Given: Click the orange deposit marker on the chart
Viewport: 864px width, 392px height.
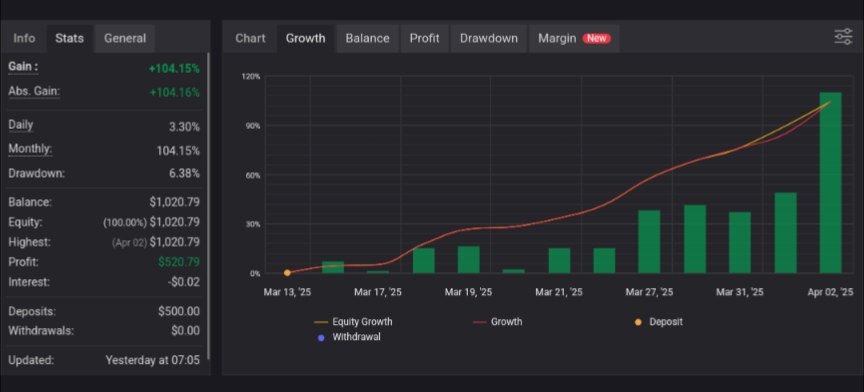Looking at the screenshot, I should pyautogui.click(x=287, y=272).
